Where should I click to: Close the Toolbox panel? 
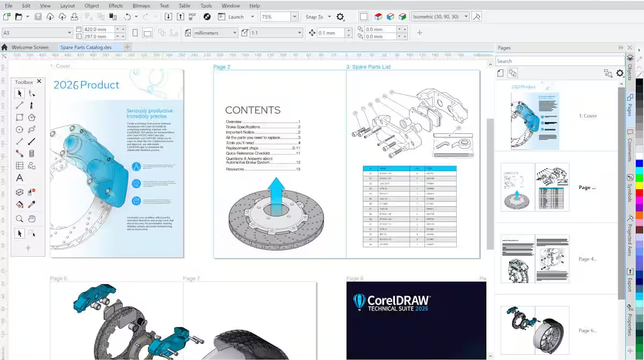[x=39, y=82]
